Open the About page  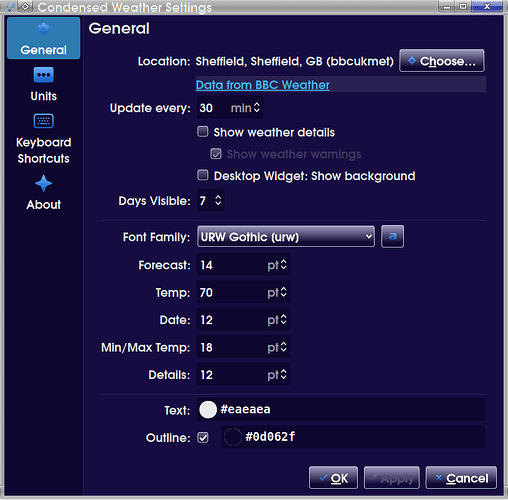click(x=43, y=193)
